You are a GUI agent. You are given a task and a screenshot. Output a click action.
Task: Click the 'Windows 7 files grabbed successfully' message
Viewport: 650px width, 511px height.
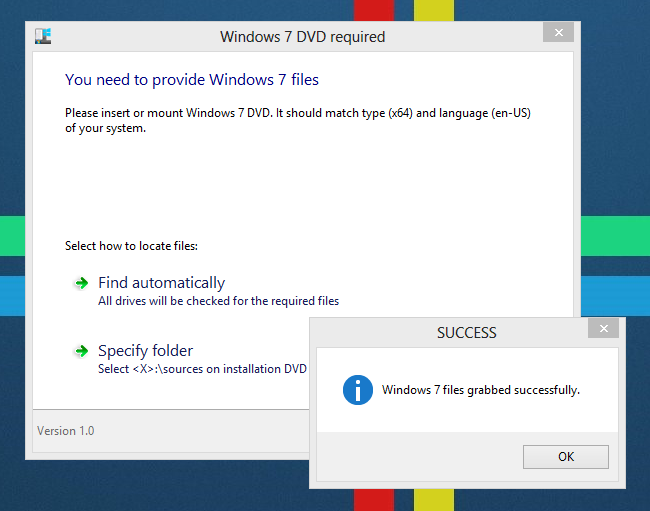(x=480, y=390)
